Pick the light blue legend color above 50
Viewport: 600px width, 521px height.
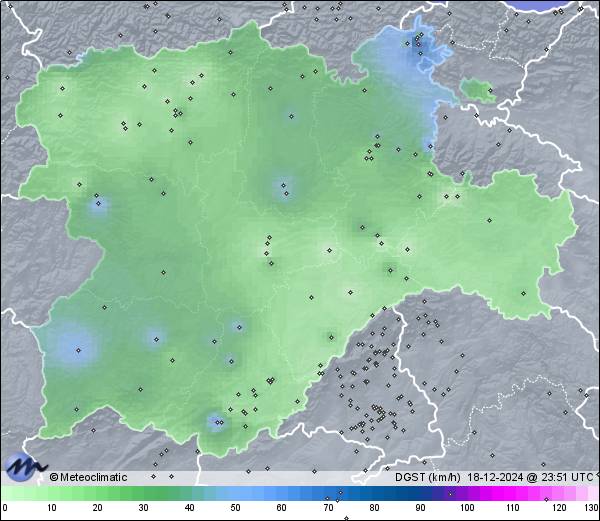pyautogui.click(x=235, y=493)
